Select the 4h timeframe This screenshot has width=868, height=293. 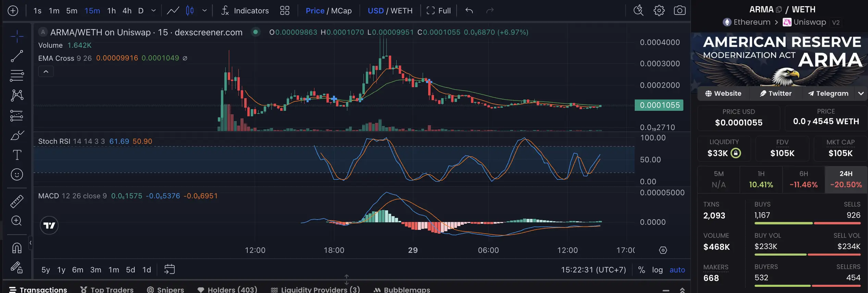pos(127,11)
